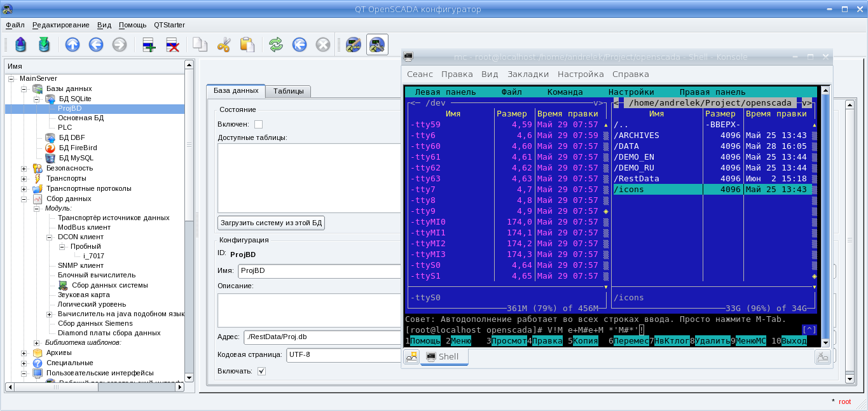Select the БД FireBird icon in tree
Screen dimensions: 868x411
[50, 148]
